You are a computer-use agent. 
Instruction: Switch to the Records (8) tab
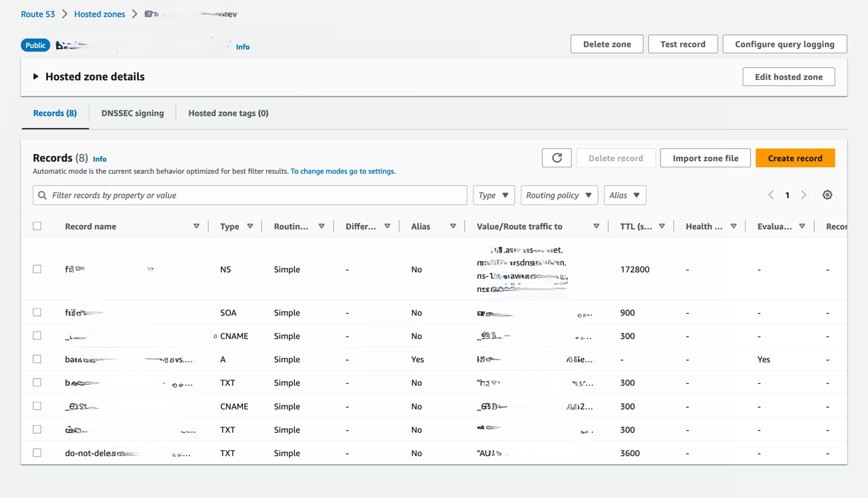point(55,113)
